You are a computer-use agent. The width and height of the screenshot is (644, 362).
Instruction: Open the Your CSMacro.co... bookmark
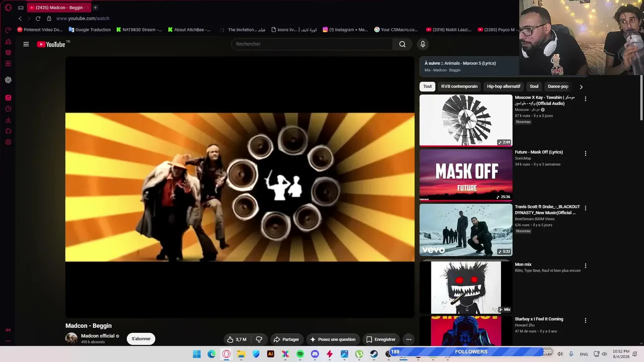(396, 30)
